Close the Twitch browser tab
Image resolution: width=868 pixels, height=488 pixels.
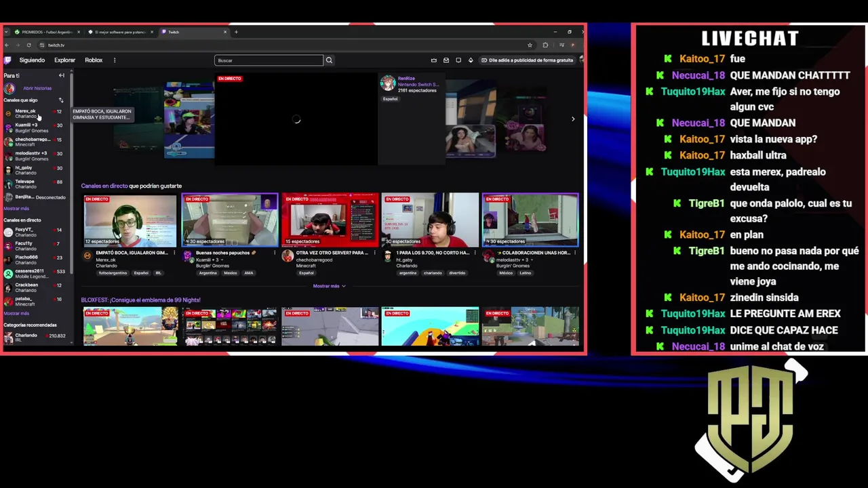(x=225, y=32)
